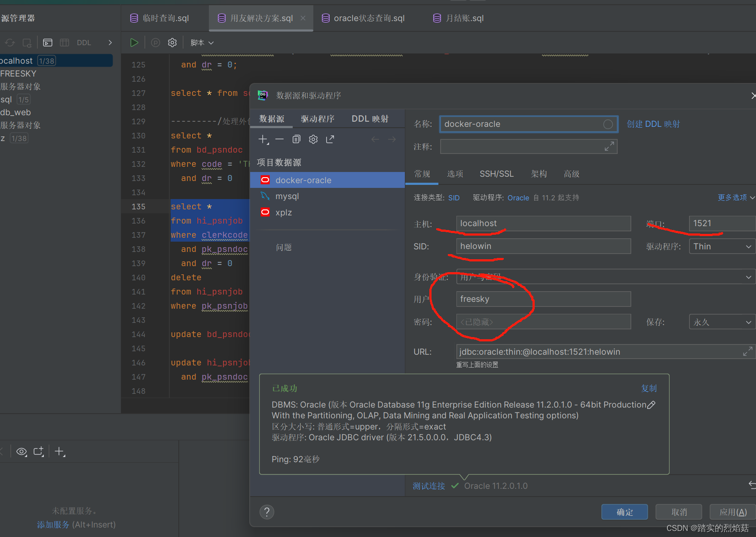756x537 pixels.
Task: Click the host field with localhost
Action: (x=543, y=224)
